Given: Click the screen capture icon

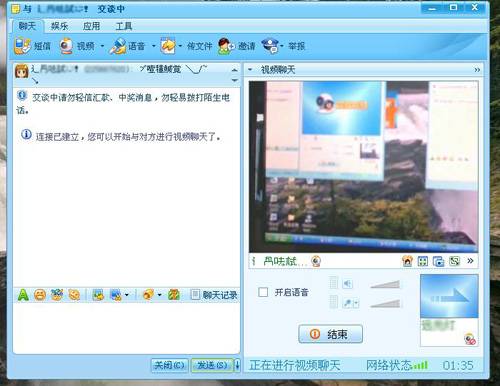Looking at the screenshot, I should (115, 295).
